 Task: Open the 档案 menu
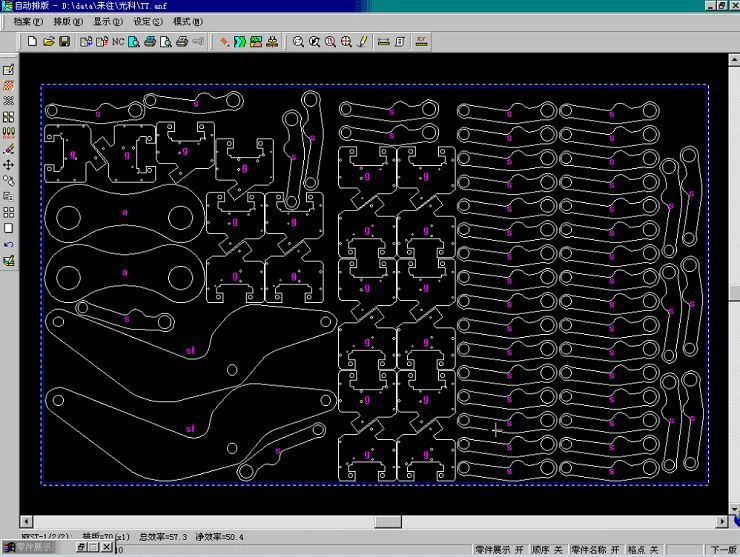(x=28, y=21)
